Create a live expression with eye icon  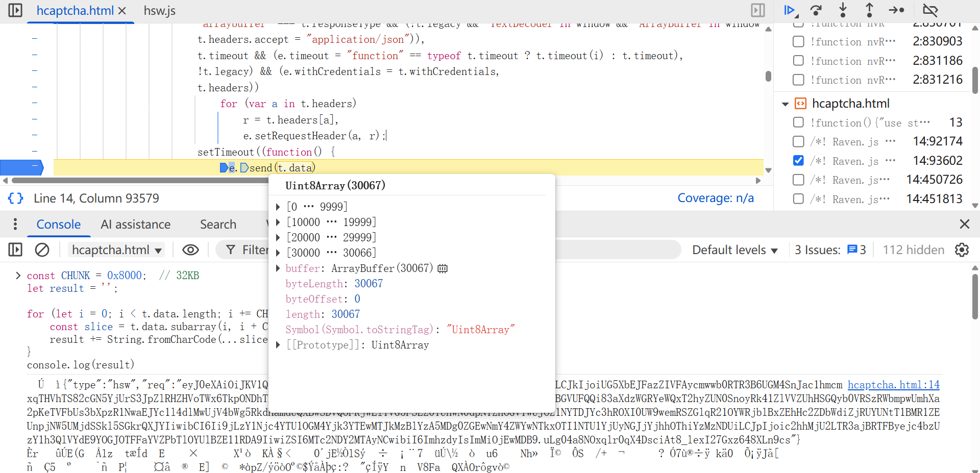click(190, 250)
